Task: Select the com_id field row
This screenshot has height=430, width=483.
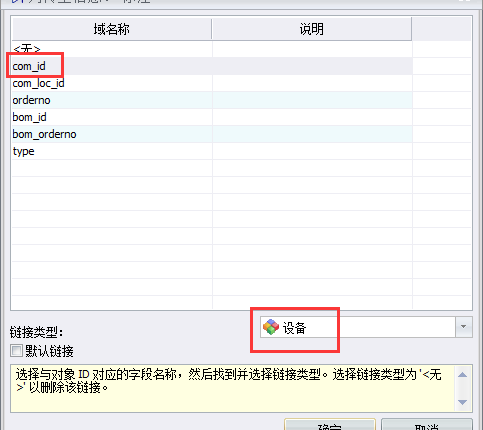Action: 212,66
